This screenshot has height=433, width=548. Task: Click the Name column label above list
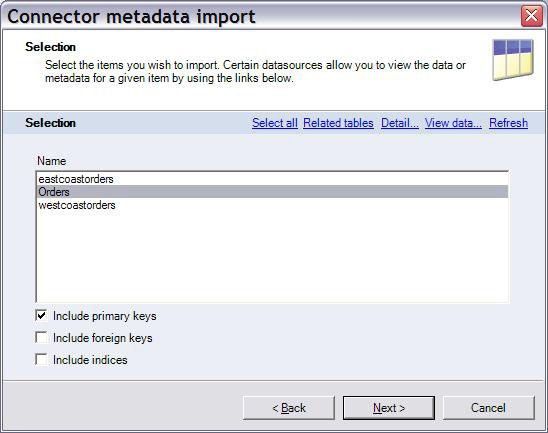51,161
